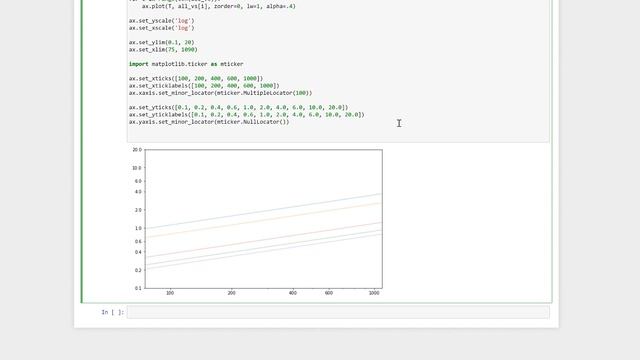
Task: Click the 20.0 y-axis tick label
Action: [x=137, y=150]
